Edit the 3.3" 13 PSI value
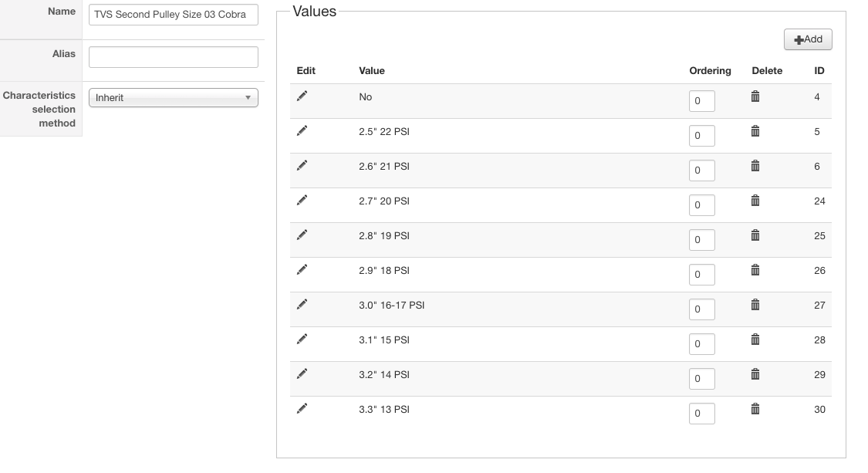Image resolution: width=868 pixels, height=473 pixels. (x=302, y=408)
